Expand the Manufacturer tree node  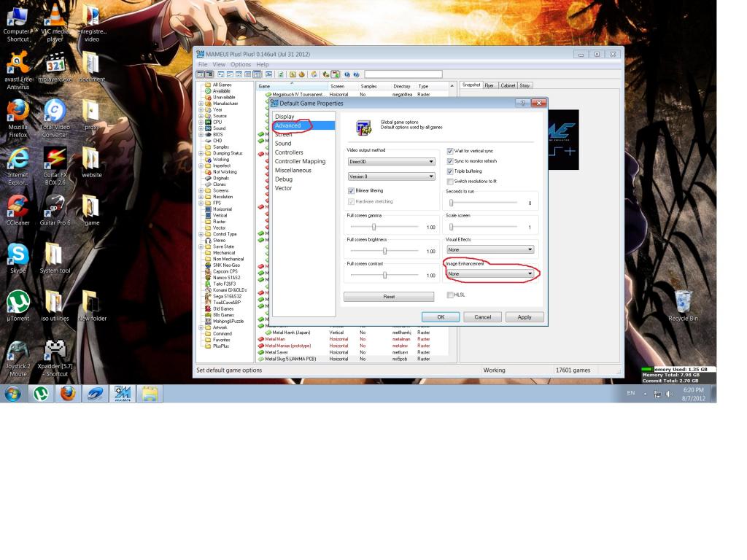click(201, 104)
